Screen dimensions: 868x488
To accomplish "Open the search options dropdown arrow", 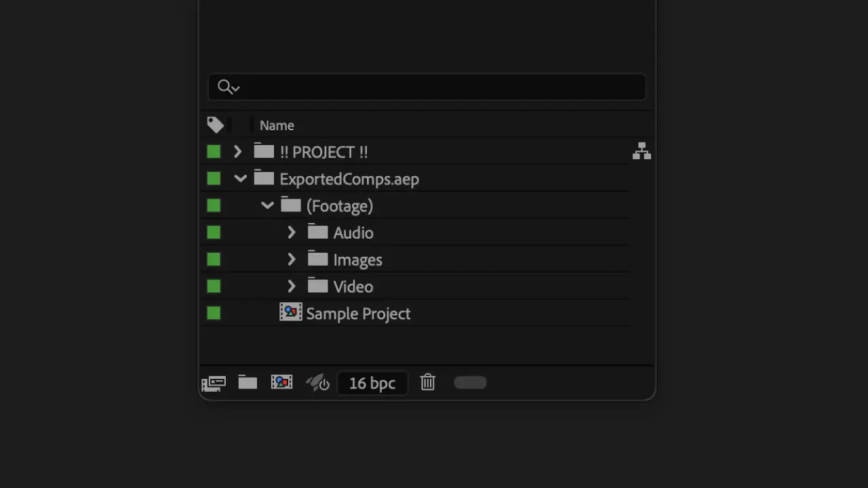I will point(235,87).
